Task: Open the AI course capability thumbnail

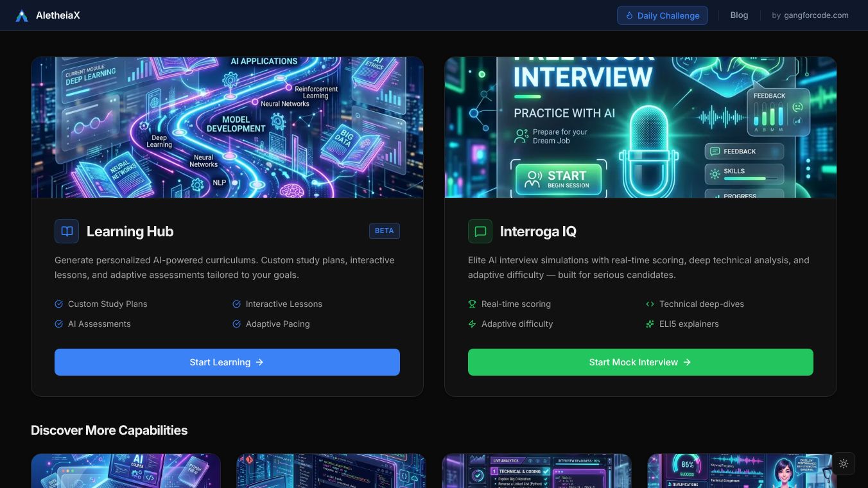Action: (x=126, y=471)
